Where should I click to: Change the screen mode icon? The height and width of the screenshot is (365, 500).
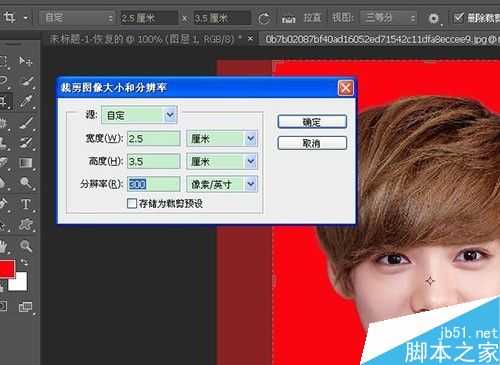[26, 307]
